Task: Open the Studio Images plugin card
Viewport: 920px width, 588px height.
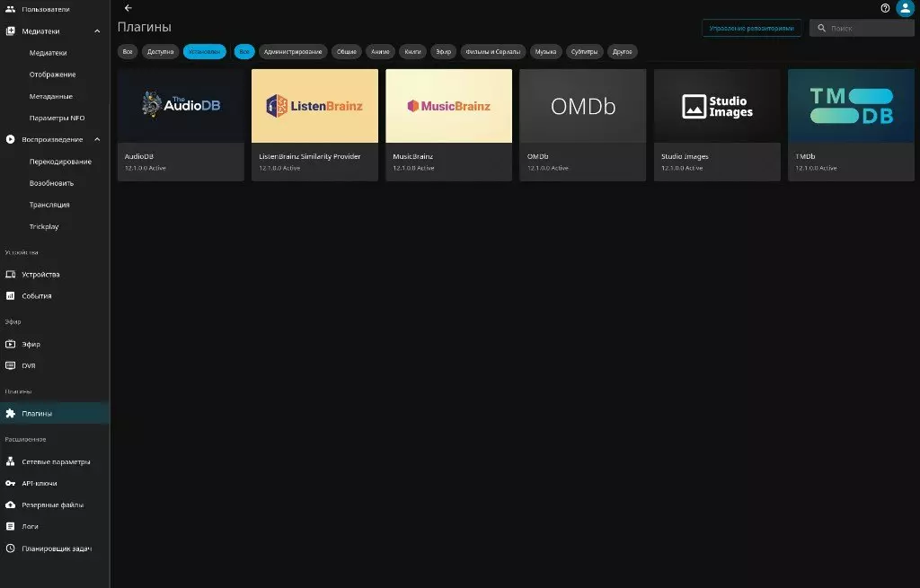Action: coord(717,125)
